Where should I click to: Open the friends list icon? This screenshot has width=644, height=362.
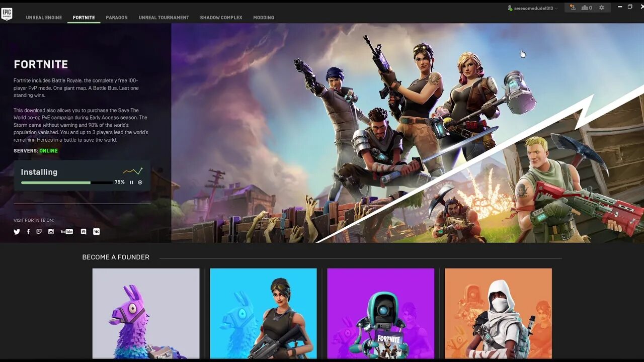[587, 8]
